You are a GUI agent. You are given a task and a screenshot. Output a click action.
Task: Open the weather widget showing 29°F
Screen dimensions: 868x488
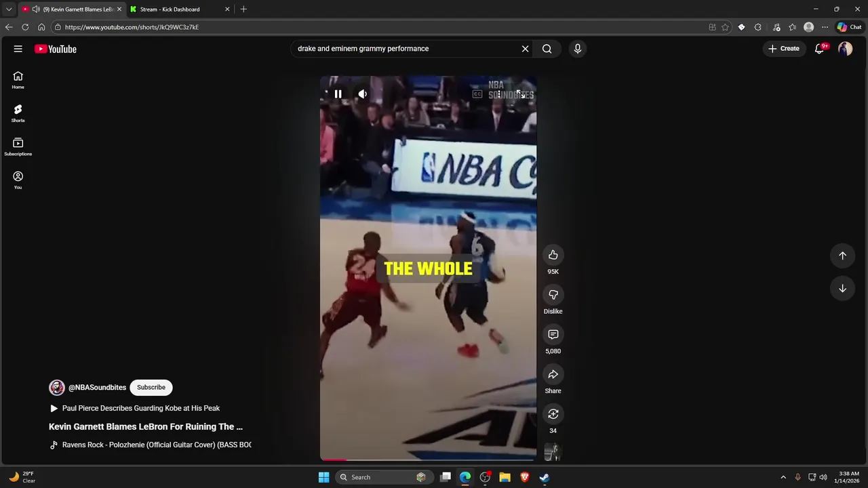pos(22,477)
